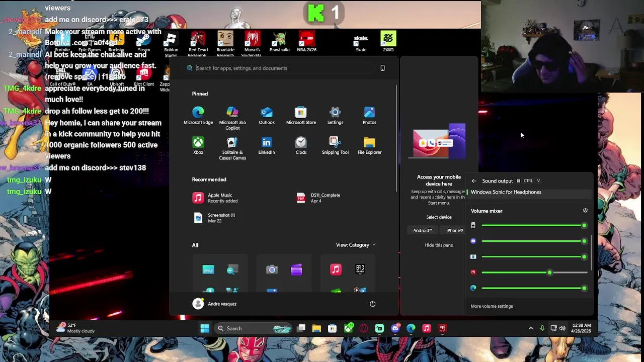Open Red Dead Redemption desktop shortcut
This screenshot has height=362, width=644.
[x=198, y=42]
